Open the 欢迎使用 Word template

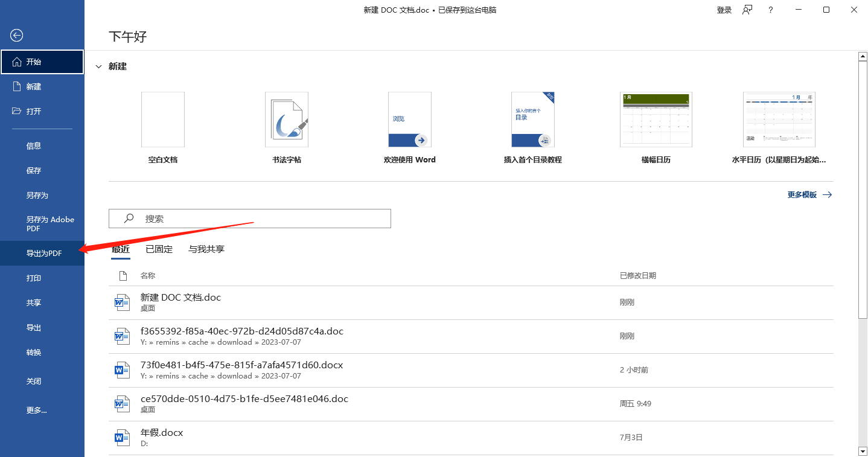pos(410,120)
